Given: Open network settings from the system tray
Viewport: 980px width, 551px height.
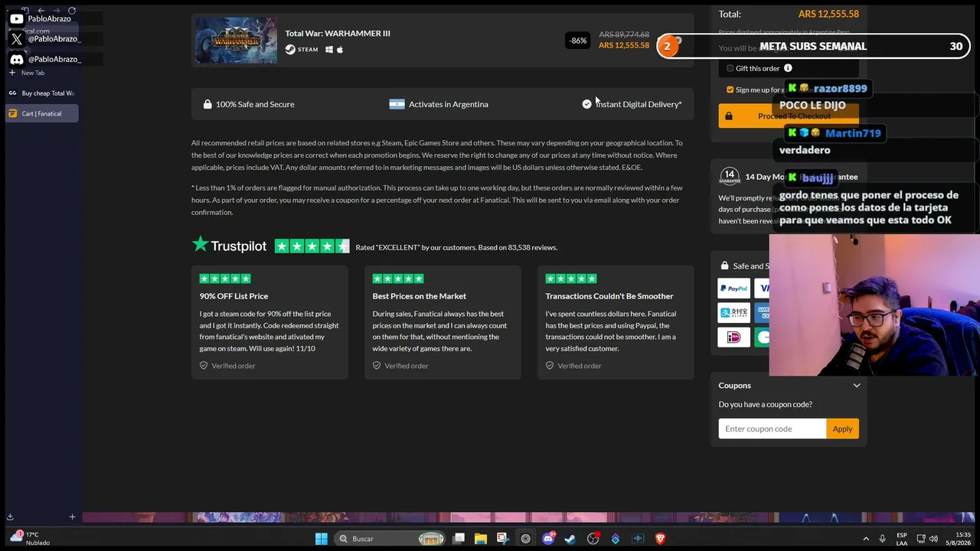Looking at the screenshot, I should 921,539.
